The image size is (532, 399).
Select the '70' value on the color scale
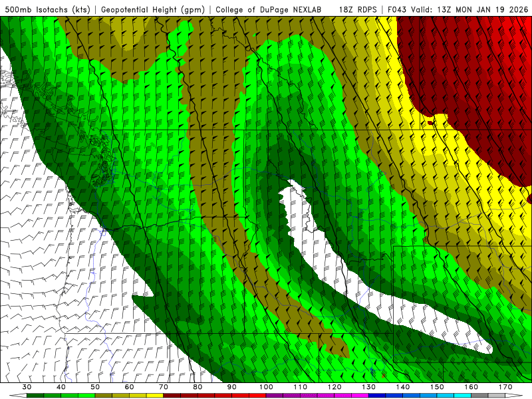(163, 387)
